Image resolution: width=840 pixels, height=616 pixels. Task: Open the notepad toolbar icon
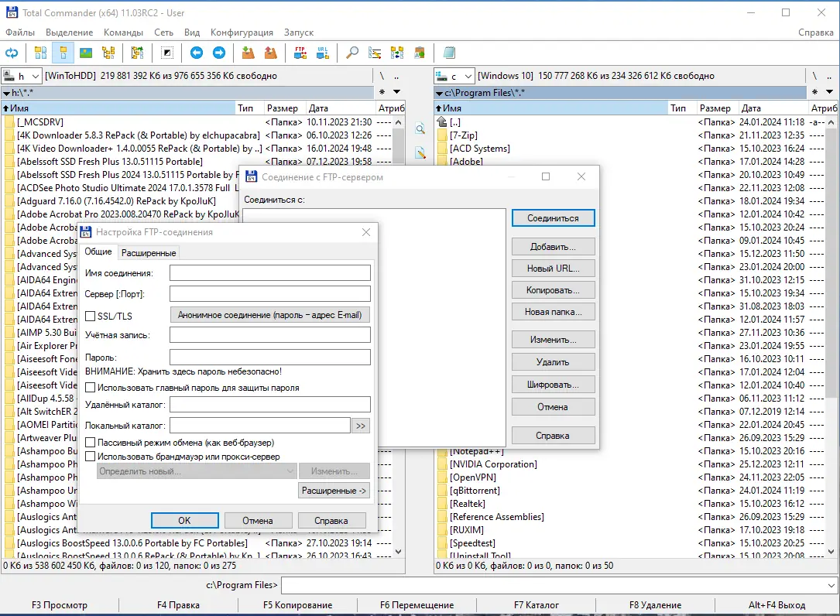pos(450,53)
